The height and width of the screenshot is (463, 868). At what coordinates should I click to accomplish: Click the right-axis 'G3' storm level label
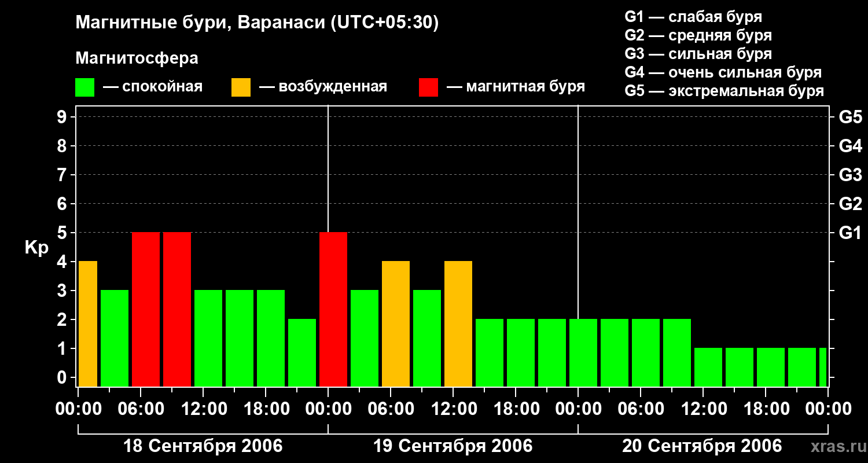[x=851, y=175]
